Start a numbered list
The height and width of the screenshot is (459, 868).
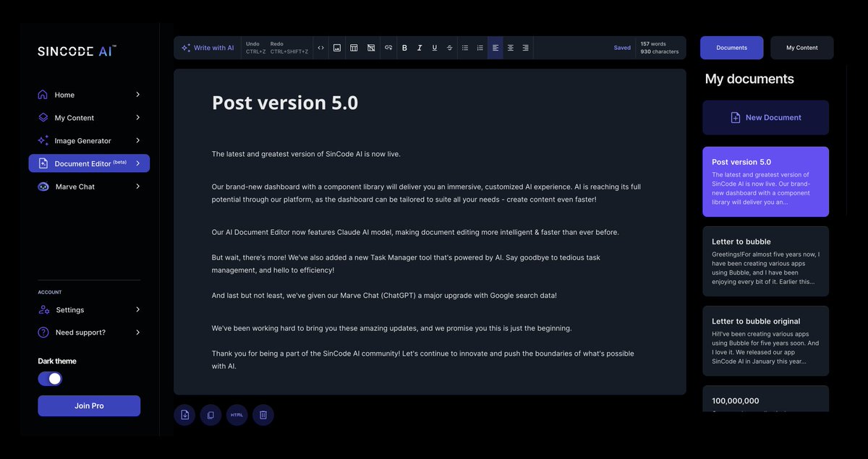click(480, 48)
